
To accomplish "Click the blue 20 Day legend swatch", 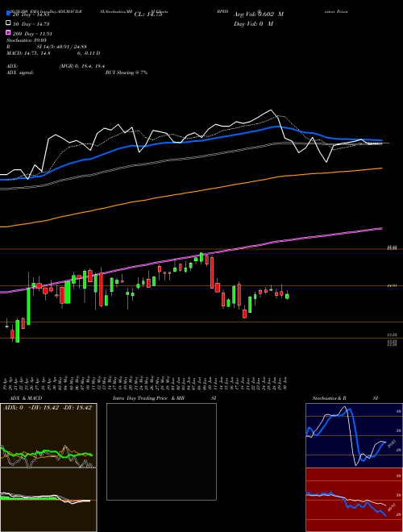I will click(8, 14).
